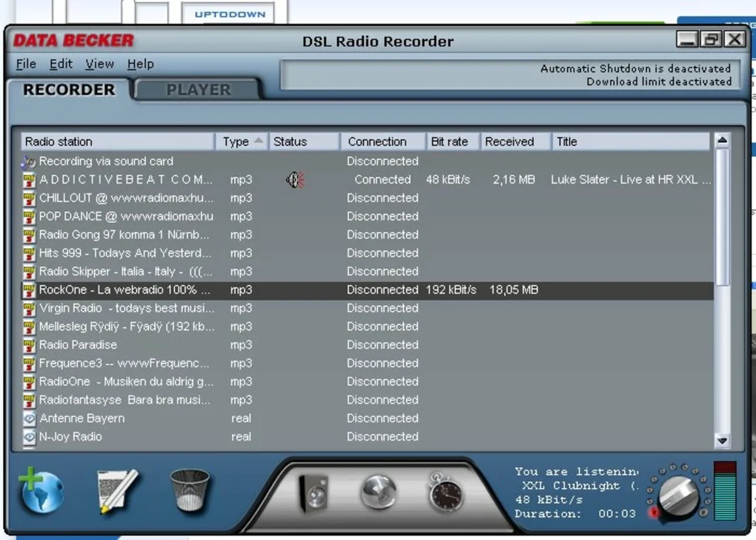Click the mp3 icon beside Radiofantasyse
Viewport: 756px width, 540px height.
click(29, 400)
